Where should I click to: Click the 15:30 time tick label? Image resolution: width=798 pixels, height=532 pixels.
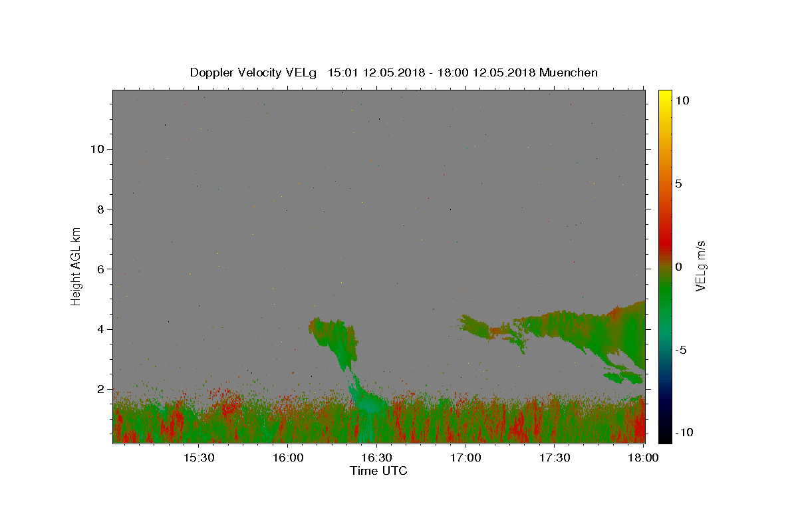[199, 458]
